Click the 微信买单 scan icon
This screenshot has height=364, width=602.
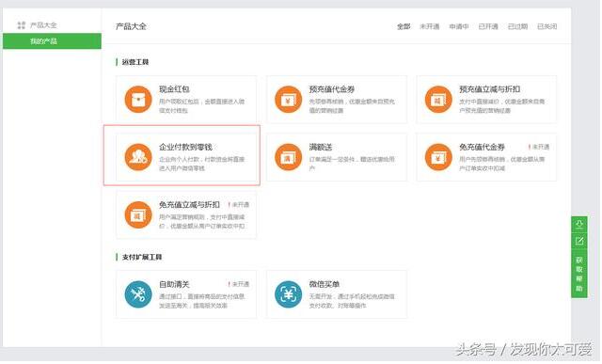click(289, 294)
